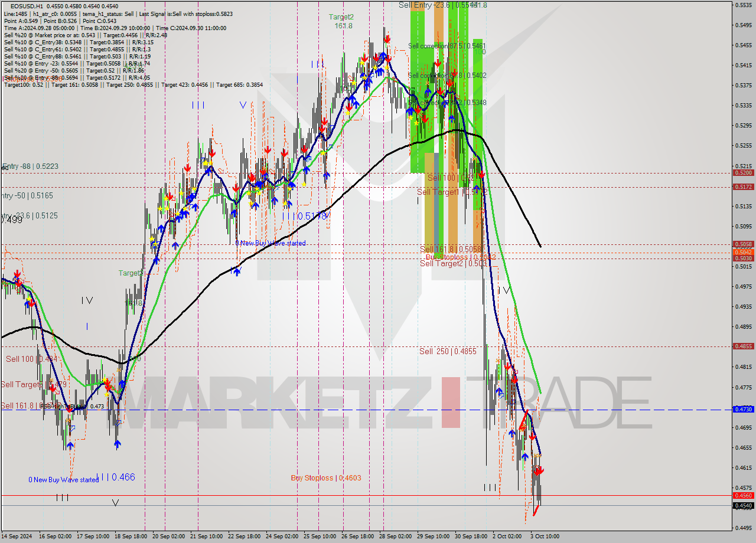Select the red 0.5030 price tag
Image resolution: width=756 pixels, height=543 pixels.
[x=743, y=258]
